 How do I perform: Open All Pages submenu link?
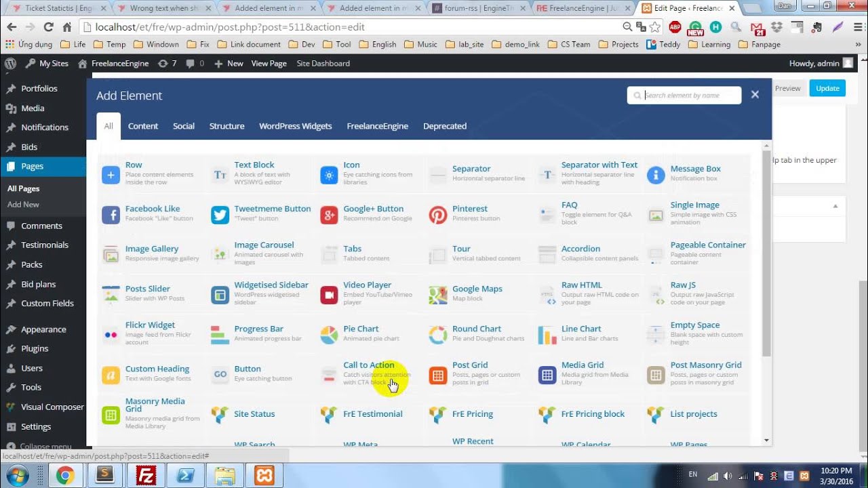coord(24,188)
